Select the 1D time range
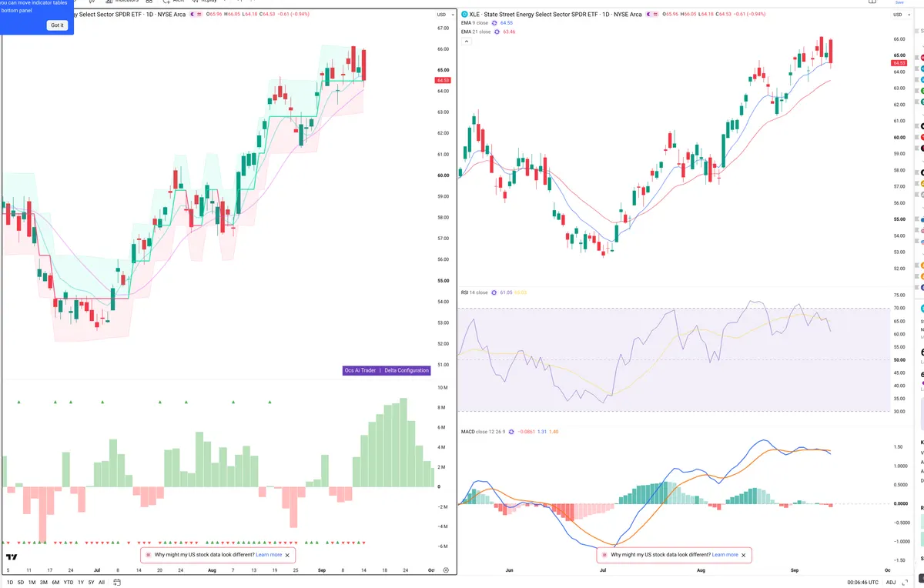 [10, 583]
